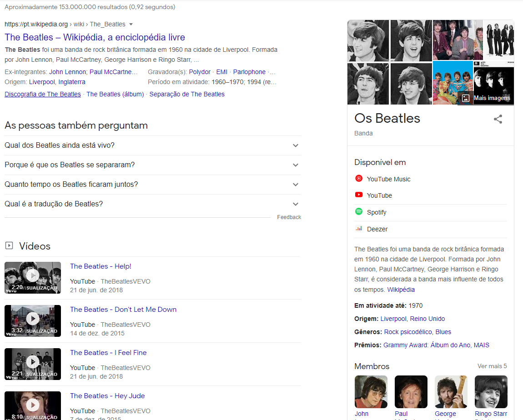The image size is (523, 420).
Task: Open 'Discografia de The Beatles' sitelink
Action: 43,95
